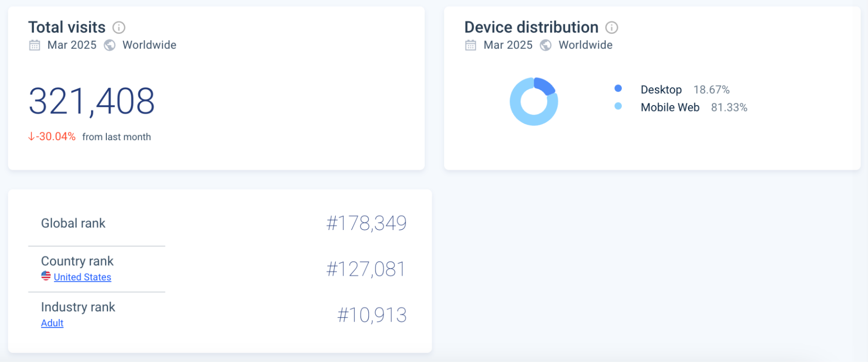Image resolution: width=868 pixels, height=362 pixels.
Task: Click the Industry rank #10,913 value
Action: coord(372,315)
